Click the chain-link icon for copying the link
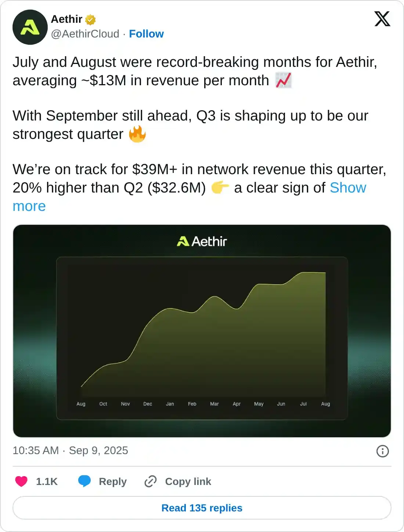404x532 pixels. pyautogui.click(x=151, y=481)
